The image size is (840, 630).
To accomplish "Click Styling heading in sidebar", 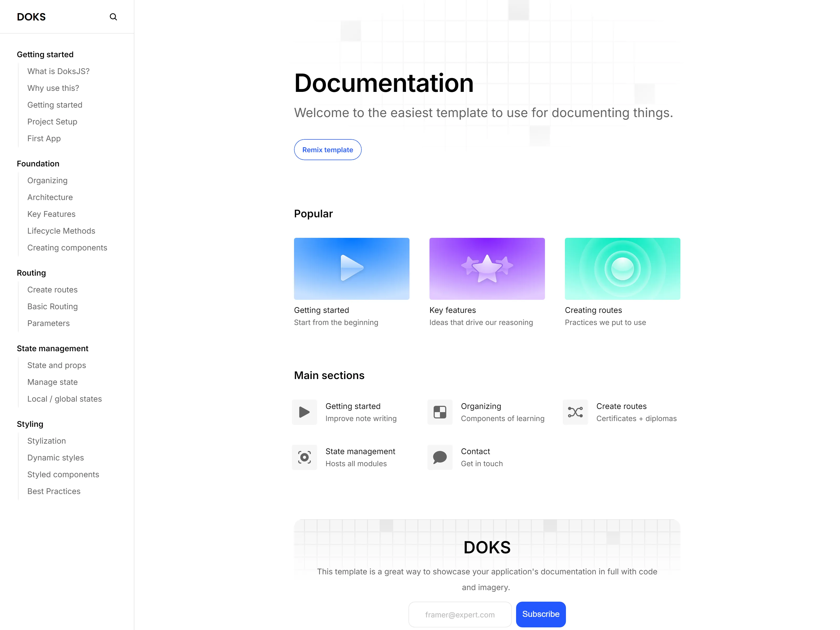I will [x=30, y=424].
